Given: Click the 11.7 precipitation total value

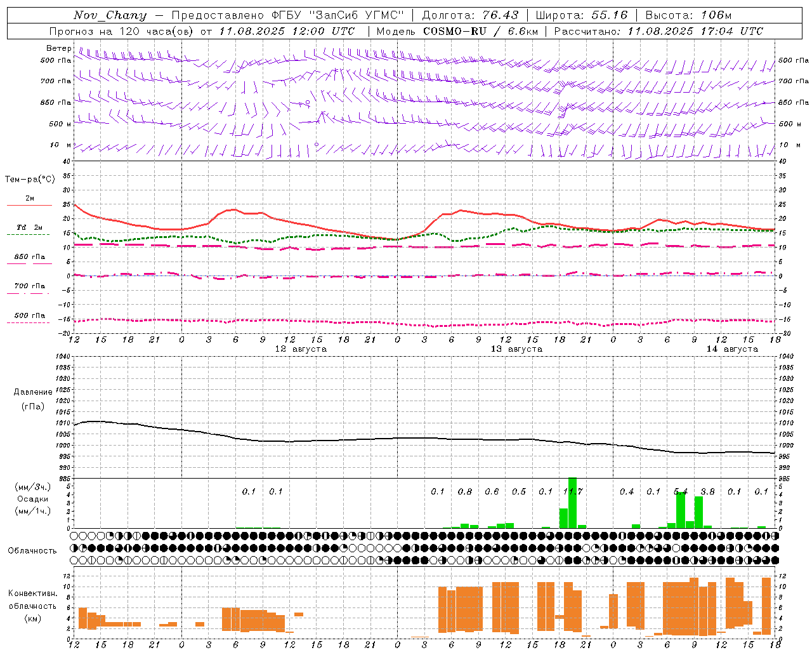Looking at the screenshot, I should (573, 491).
